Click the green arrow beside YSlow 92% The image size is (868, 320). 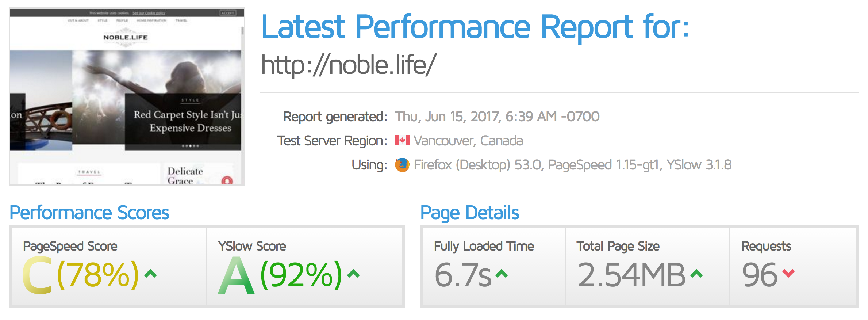point(353,273)
